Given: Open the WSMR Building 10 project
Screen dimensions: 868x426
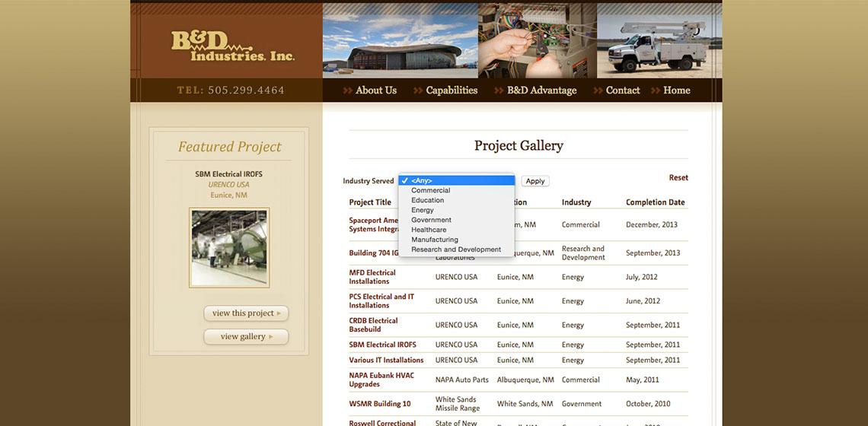Looking at the screenshot, I should click(x=380, y=404).
